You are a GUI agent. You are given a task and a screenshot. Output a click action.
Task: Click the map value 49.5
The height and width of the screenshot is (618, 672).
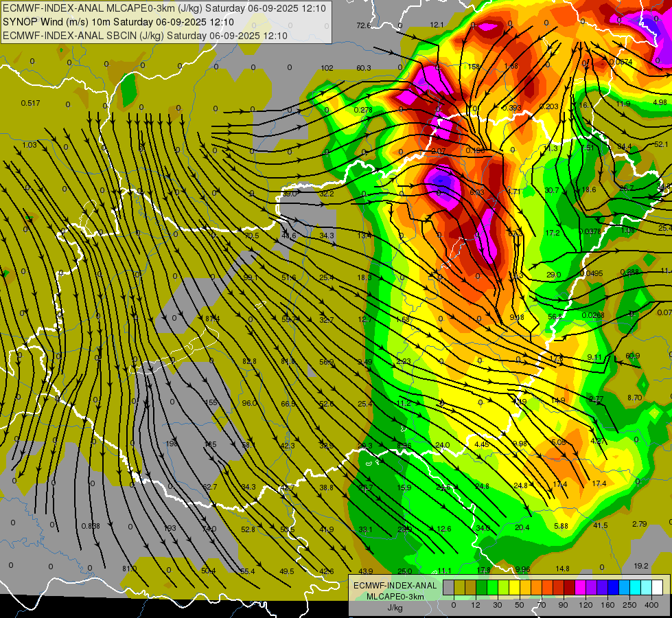click(x=287, y=571)
